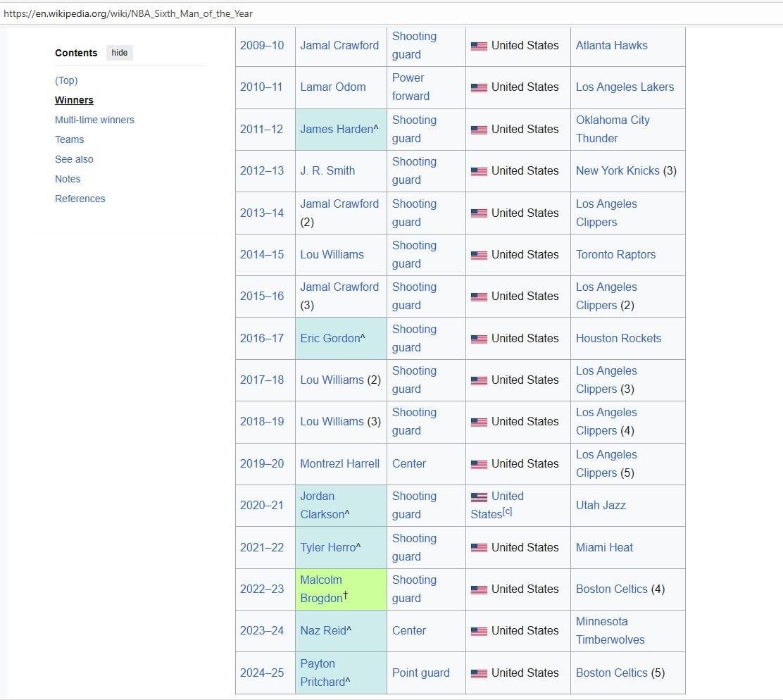
Task: Open the Malcolm Brogdon link in green cell
Action: [321, 589]
